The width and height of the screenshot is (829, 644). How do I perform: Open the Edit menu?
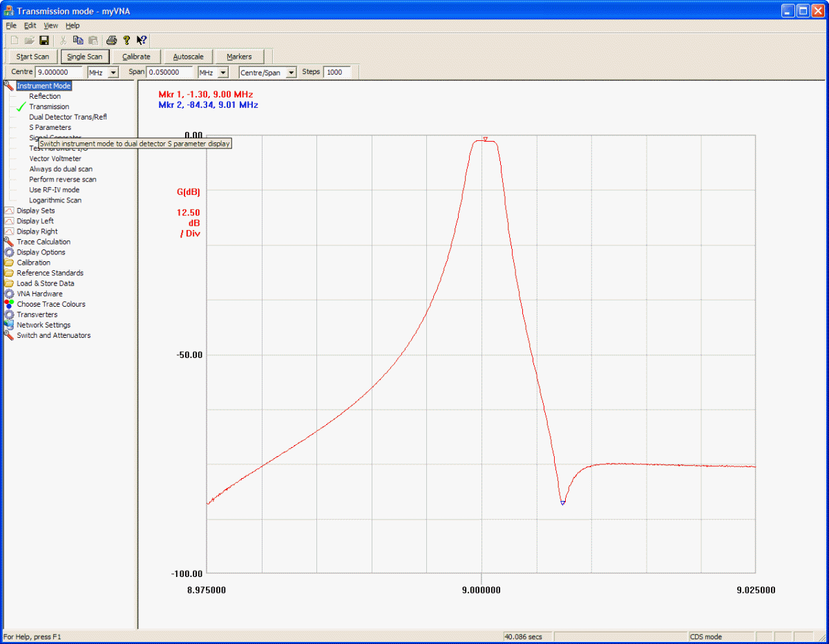[30, 25]
